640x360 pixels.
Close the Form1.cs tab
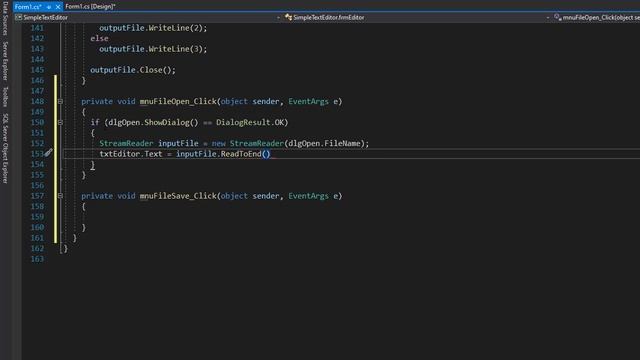click(x=58, y=7)
